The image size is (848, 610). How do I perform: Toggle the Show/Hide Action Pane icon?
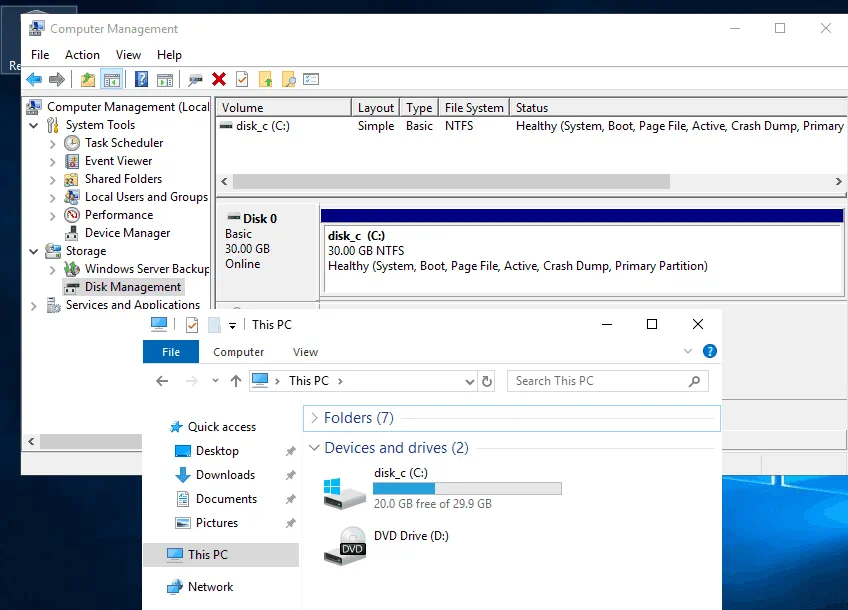(x=164, y=79)
